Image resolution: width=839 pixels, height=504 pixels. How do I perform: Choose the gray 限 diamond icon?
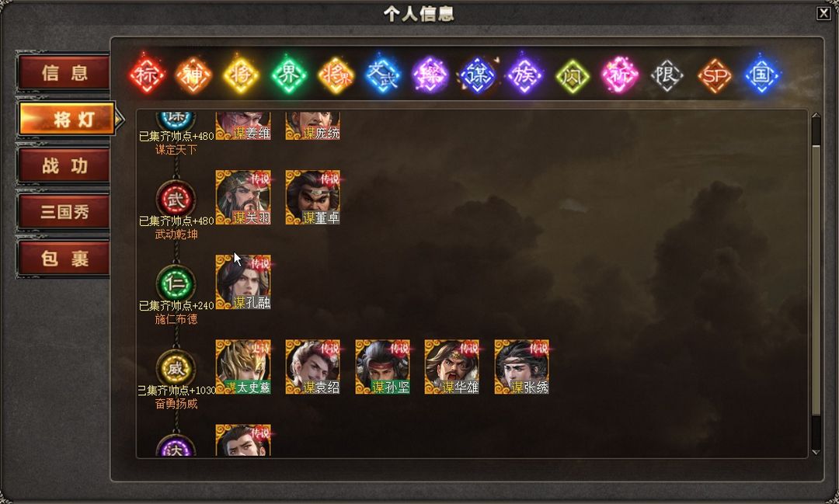point(667,75)
